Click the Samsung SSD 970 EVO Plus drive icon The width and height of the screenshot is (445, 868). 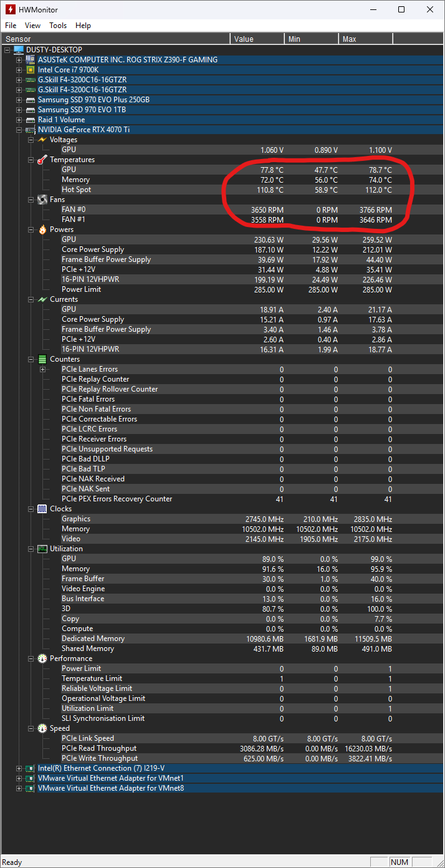pyautogui.click(x=31, y=100)
